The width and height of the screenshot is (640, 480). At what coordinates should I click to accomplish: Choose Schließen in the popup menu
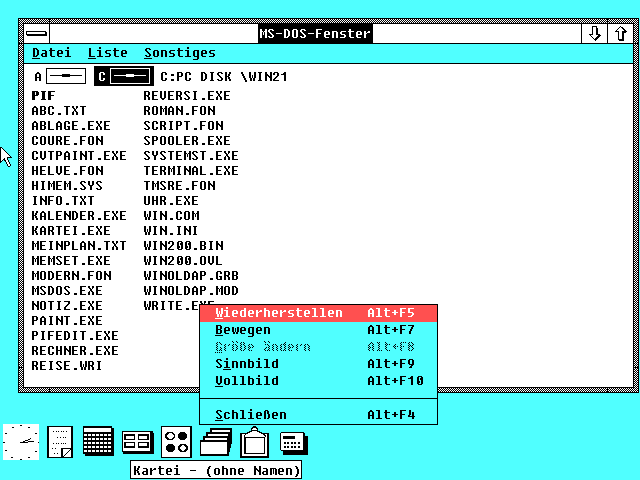(x=318, y=415)
